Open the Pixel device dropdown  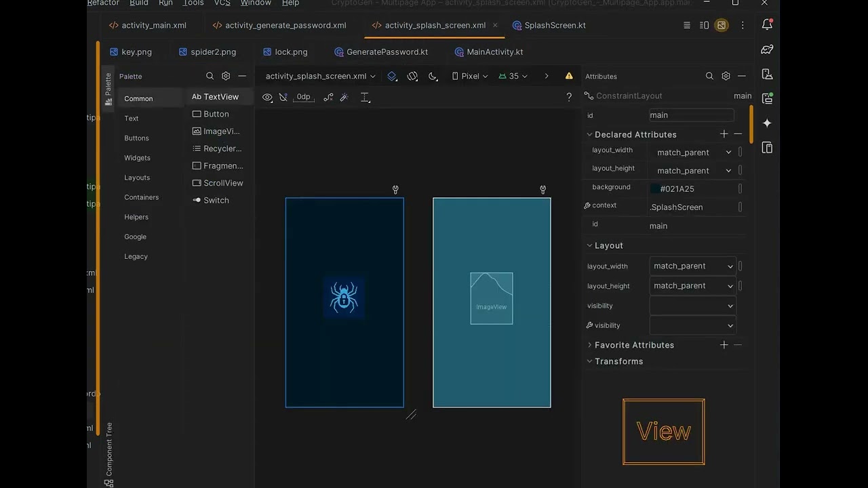pos(470,76)
